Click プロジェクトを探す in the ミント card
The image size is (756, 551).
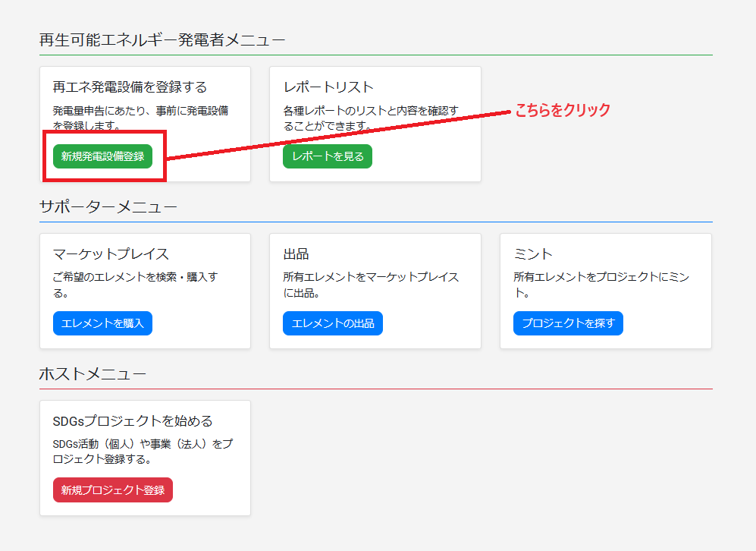click(x=568, y=323)
